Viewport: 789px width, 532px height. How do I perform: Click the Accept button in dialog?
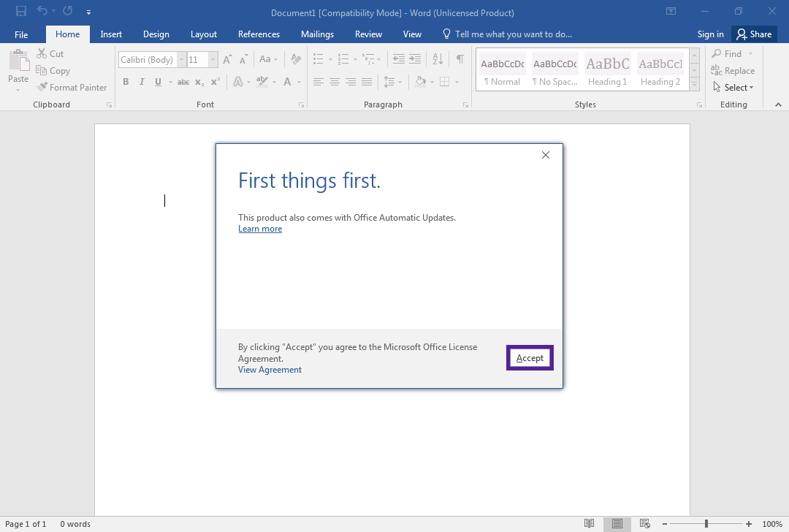[530, 358]
